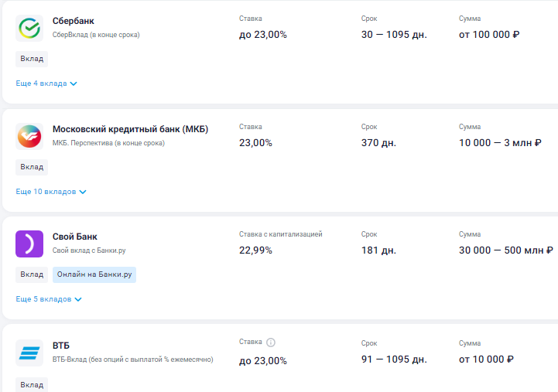Click the Sberbank rate «до 23,00%»
558x392 pixels.
coord(262,35)
